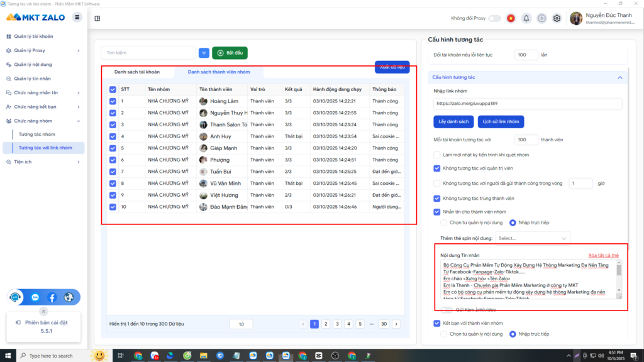The width and height of the screenshot is (644, 362).
Task: Switch to Danh sách tài khoản tab
Action: pyautogui.click(x=136, y=72)
